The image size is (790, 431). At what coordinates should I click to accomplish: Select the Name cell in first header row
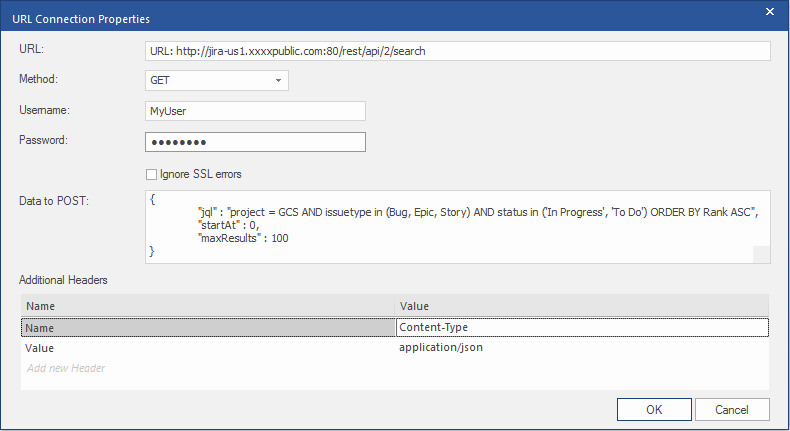click(x=208, y=327)
